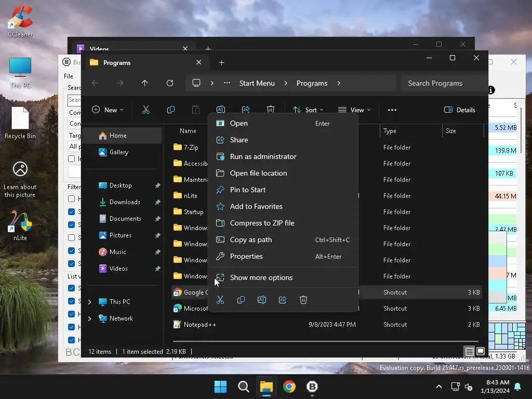Click Rename icon in Explorer toolbar
Viewport: 532px width, 399px height.
[220, 109]
